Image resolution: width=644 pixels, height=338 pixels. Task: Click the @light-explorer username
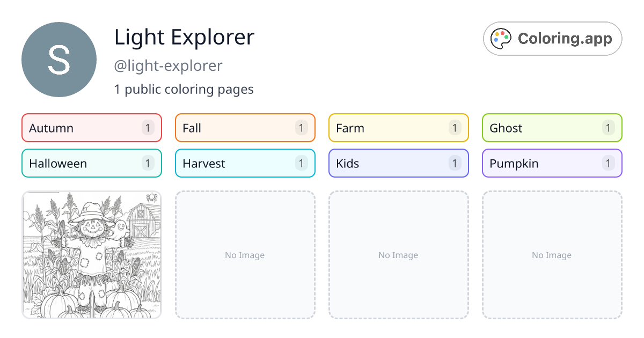(x=169, y=65)
